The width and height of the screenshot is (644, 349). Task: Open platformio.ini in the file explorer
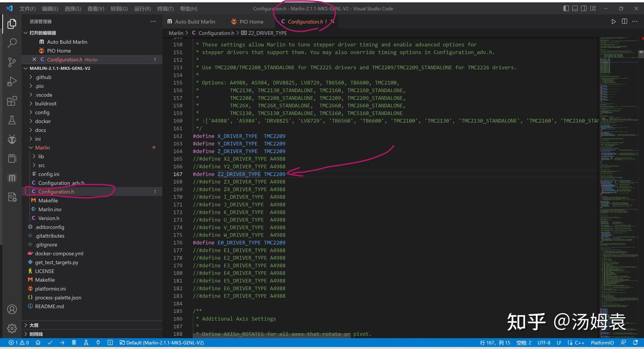pos(50,289)
